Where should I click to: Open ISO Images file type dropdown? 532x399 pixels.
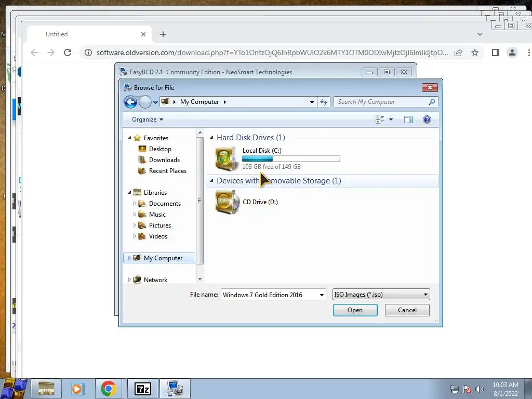pyautogui.click(x=381, y=295)
